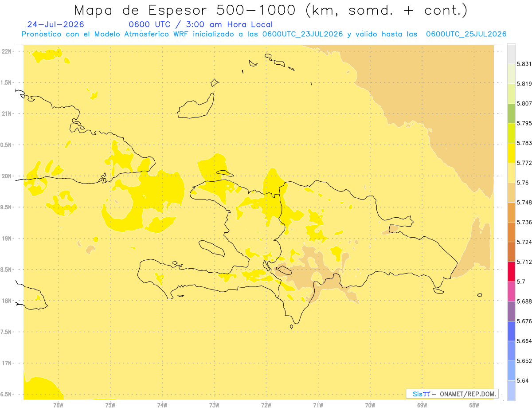Click the date label '24-Jul-2026'

pyautogui.click(x=55, y=24)
